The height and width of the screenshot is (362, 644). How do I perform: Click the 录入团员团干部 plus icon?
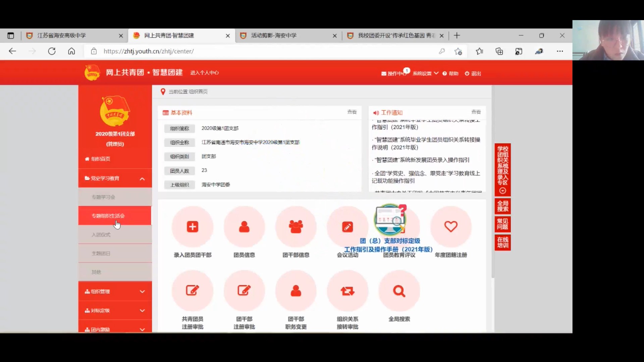click(193, 227)
